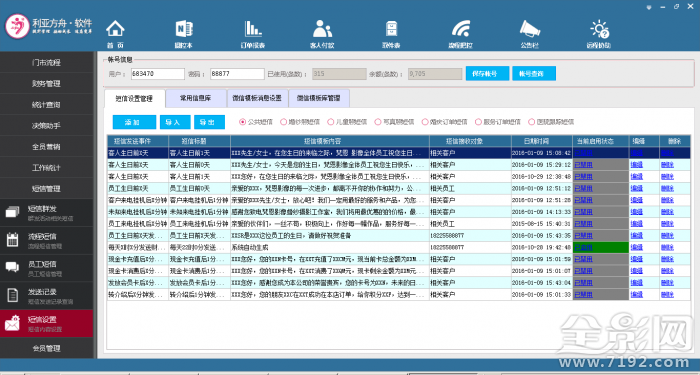
Task: Sort by the 短信发送事件 column header
Action: 138,141
